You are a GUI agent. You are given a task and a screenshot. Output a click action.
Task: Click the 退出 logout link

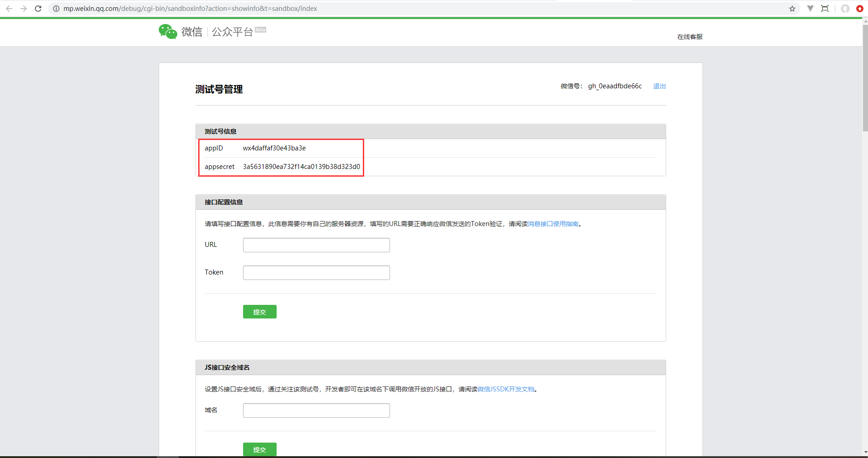(x=658, y=86)
